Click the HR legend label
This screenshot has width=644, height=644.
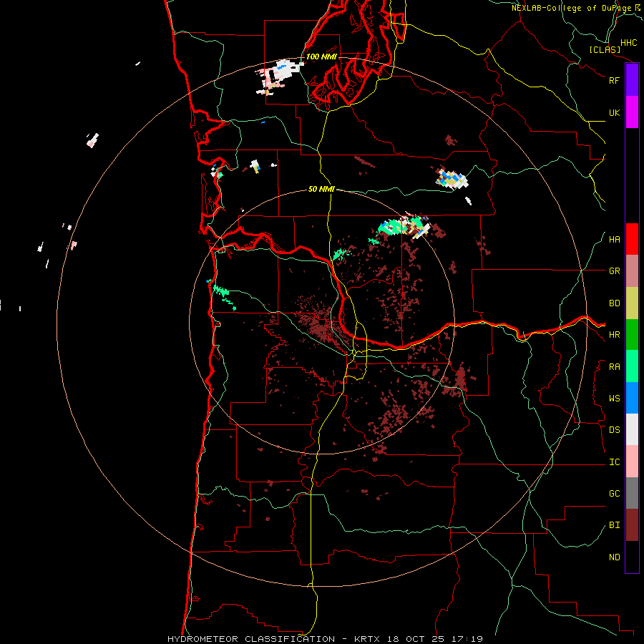click(614, 335)
